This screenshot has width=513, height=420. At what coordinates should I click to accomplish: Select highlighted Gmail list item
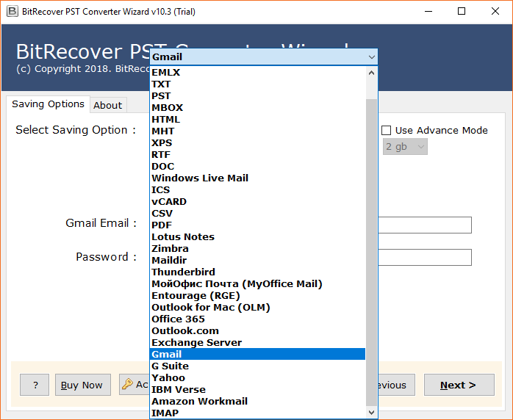(x=257, y=355)
